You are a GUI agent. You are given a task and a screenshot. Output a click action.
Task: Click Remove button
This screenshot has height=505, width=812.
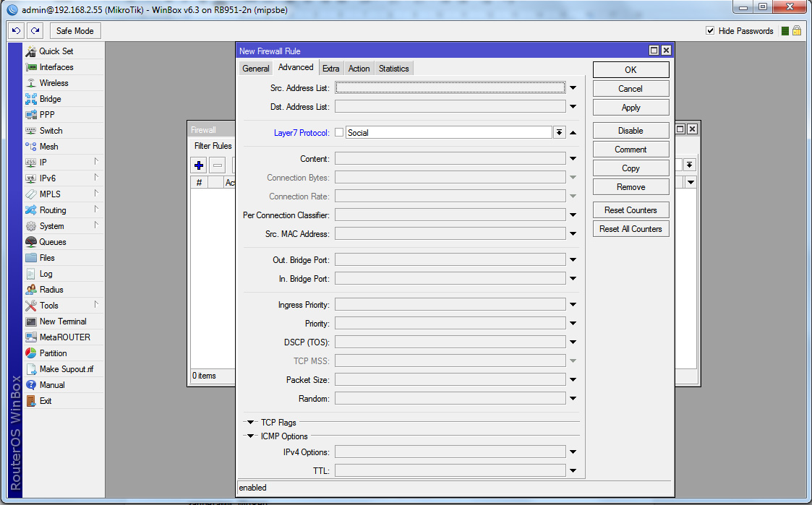point(631,187)
